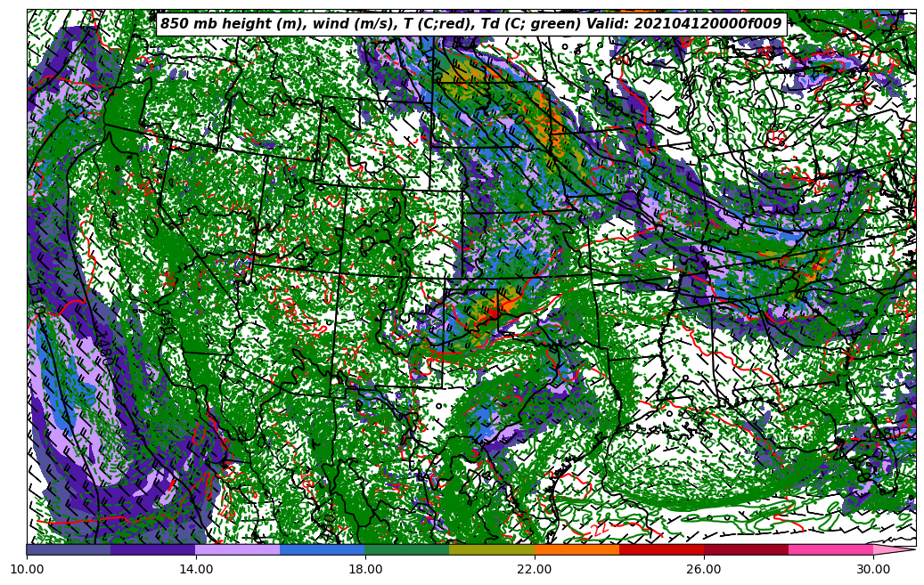Click the 30.00 colorbar tick label
The image size is (924, 585).
click(x=873, y=570)
